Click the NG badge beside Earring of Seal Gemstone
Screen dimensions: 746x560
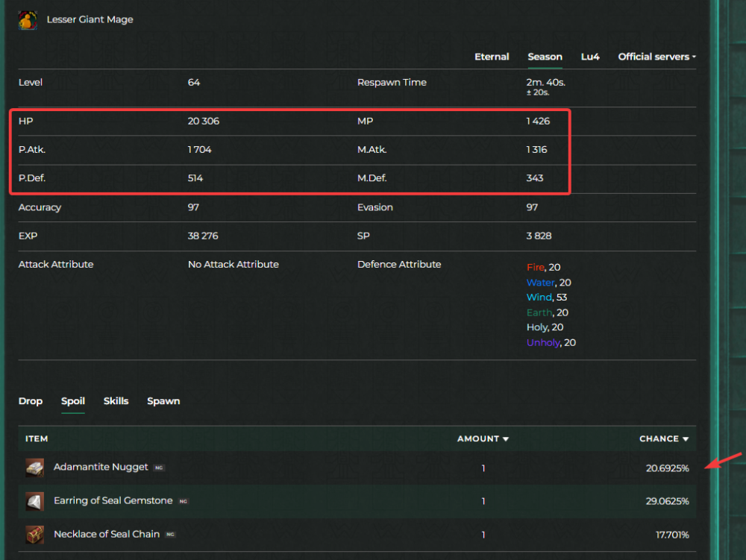[184, 501]
